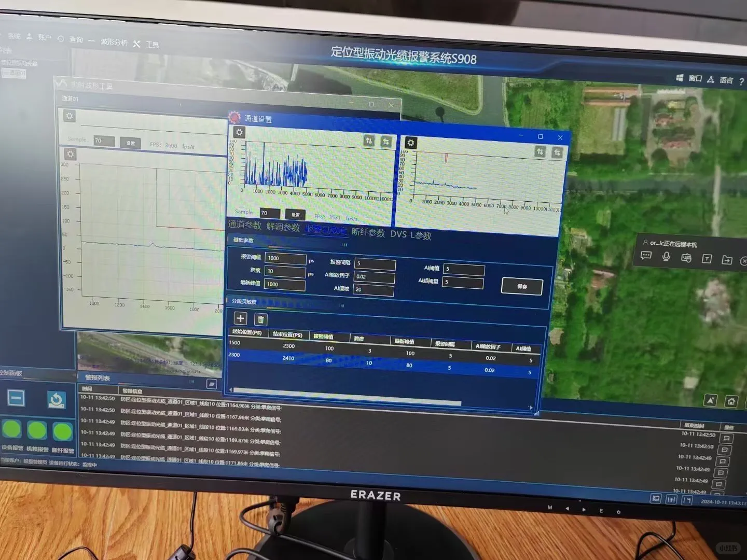This screenshot has width=747, height=560.
Task: Toggle the microphone in remote toolbar
Action: [667, 257]
